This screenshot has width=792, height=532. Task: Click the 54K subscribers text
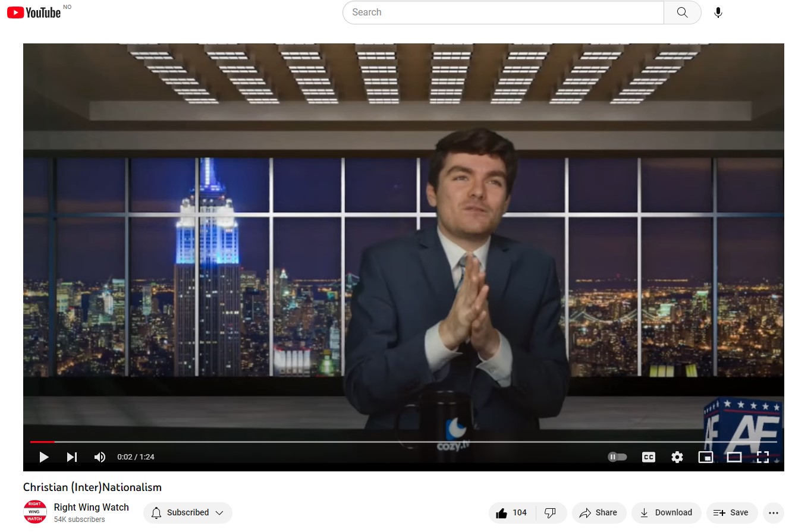[x=80, y=520]
